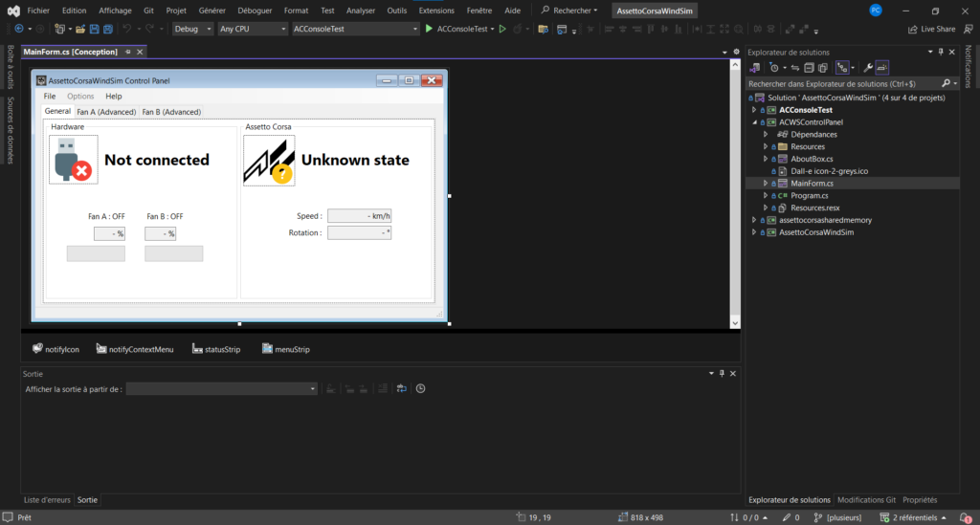Click Collapse All icon in Solution Explorer
The width and height of the screenshot is (980, 525).
point(809,68)
